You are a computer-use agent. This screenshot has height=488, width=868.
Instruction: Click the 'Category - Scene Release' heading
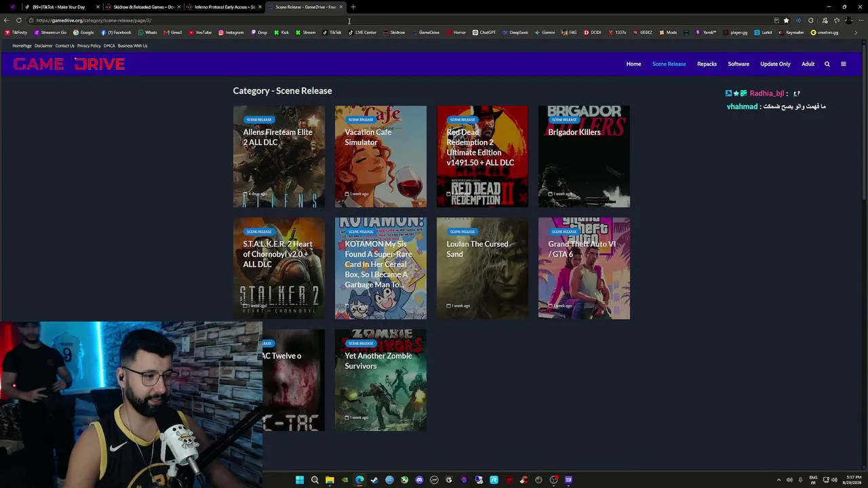pos(282,91)
